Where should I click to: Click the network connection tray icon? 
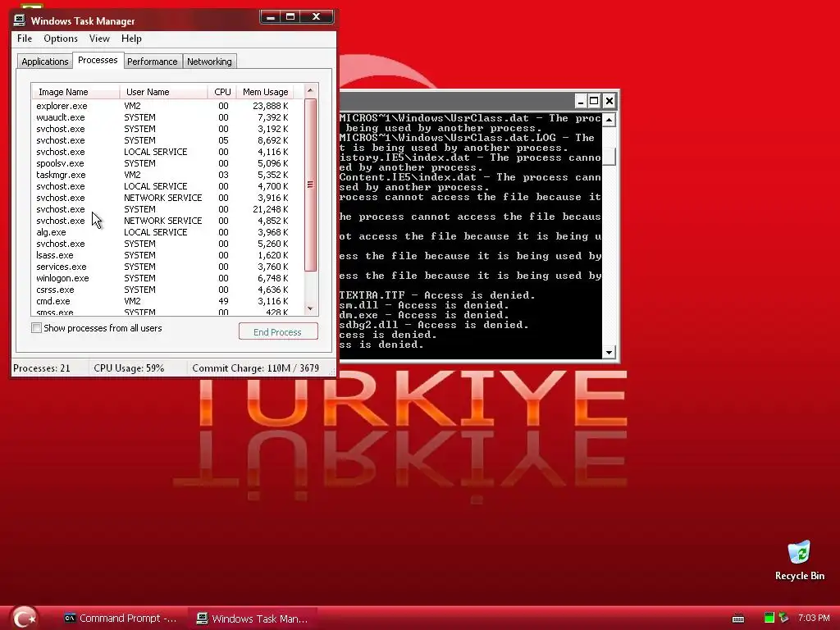783,618
